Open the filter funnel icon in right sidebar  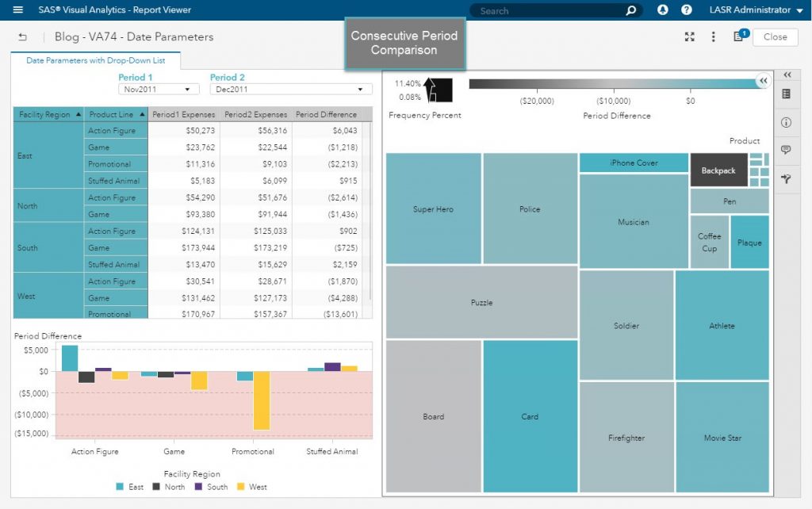pos(787,179)
